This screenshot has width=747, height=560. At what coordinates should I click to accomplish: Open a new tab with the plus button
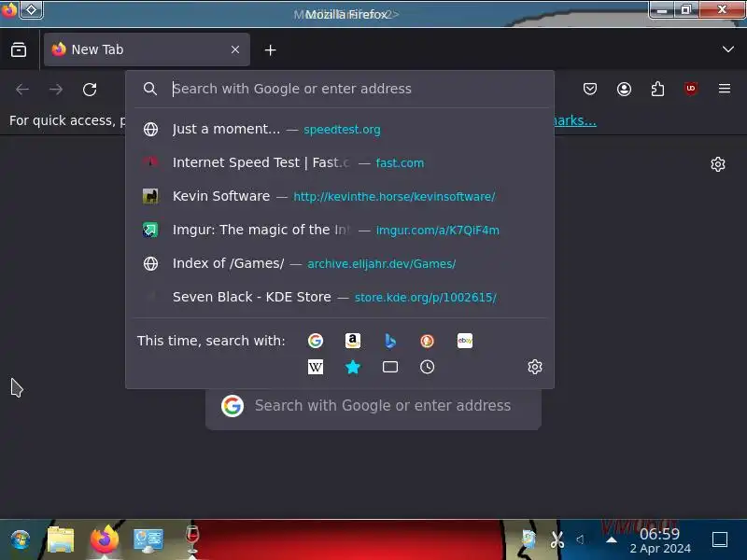click(x=270, y=50)
